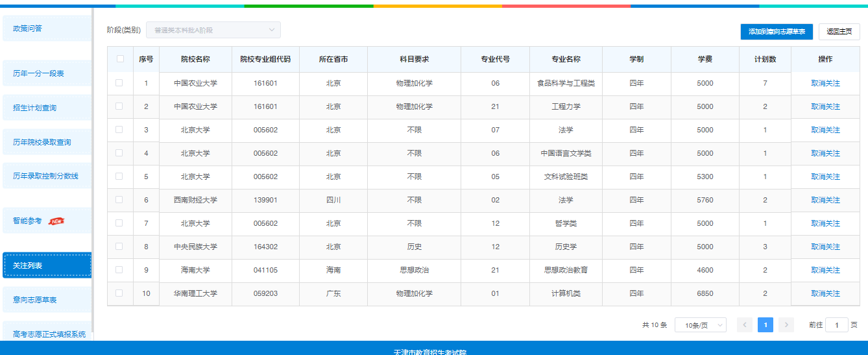Open 意向志愿草表 in the sidebar

point(47,300)
